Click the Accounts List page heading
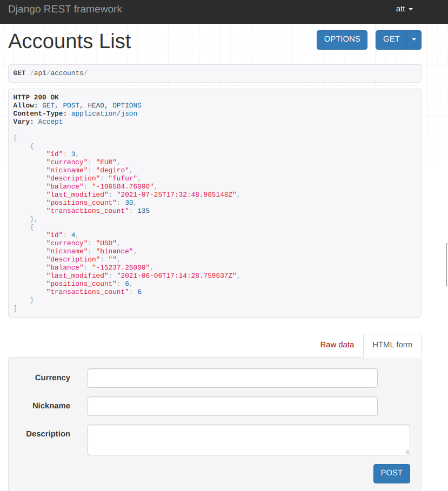Image resolution: width=448 pixels, height=491 pixels. 70,42
